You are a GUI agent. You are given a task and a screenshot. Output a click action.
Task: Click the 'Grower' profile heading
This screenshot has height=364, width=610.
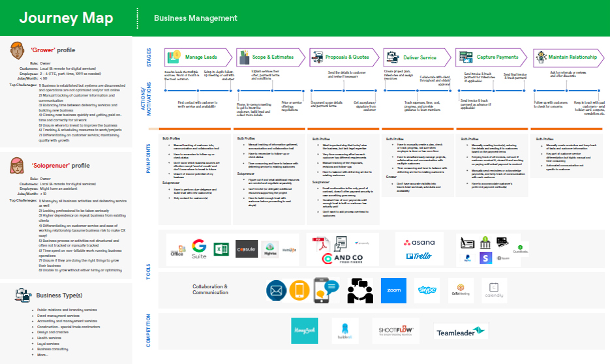click(x=53, y=50)
